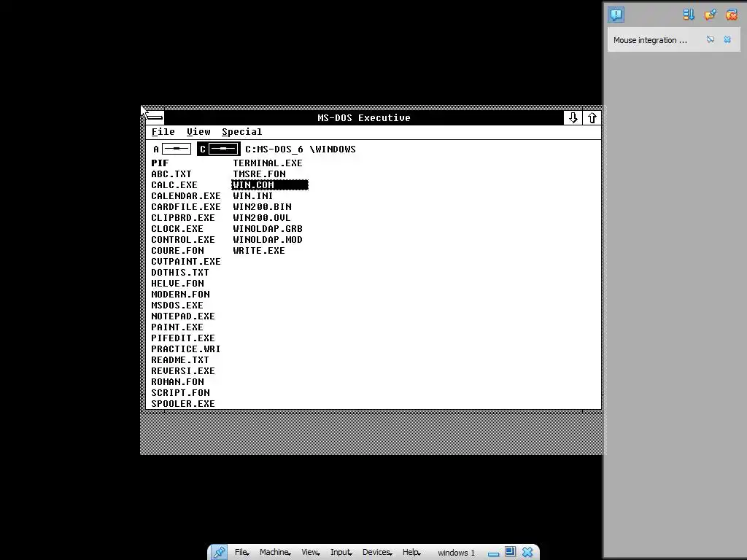Select MSDOS.EXE file

pos(177,306)
